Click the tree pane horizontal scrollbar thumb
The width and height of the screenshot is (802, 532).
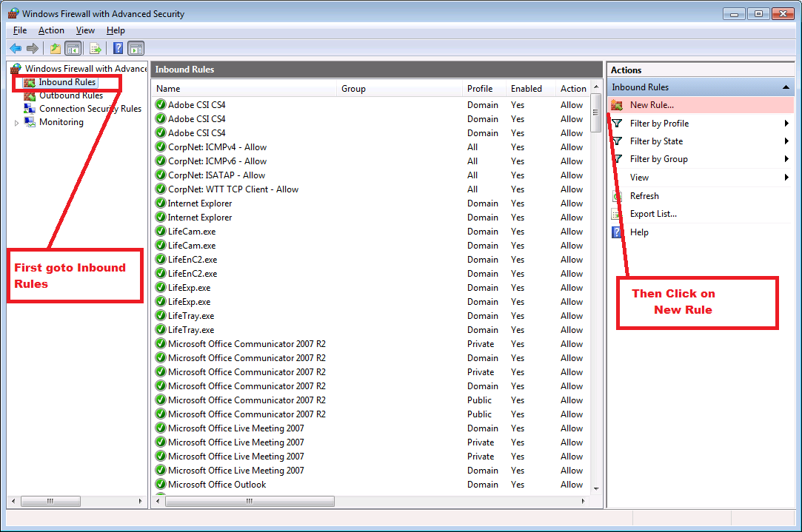[50, 502]
